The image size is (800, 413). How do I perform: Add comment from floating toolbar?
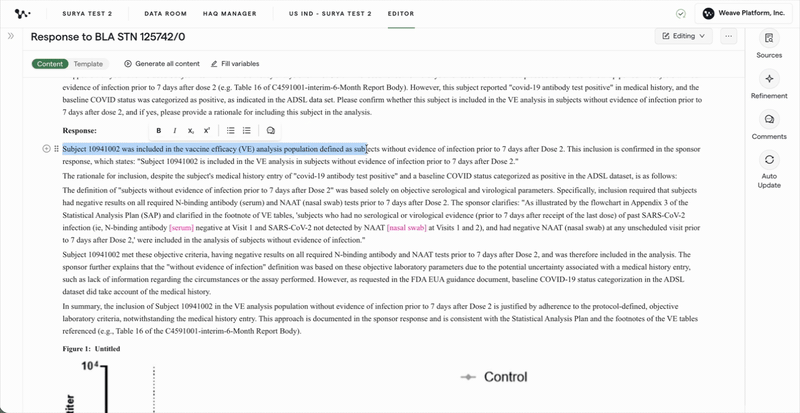point(270,131)
